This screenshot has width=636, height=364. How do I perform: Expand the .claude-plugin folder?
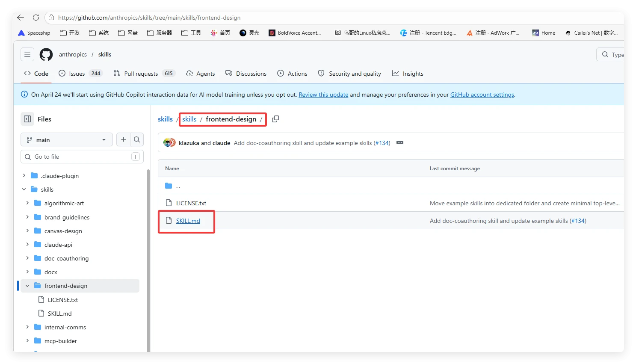coord(24,175)
